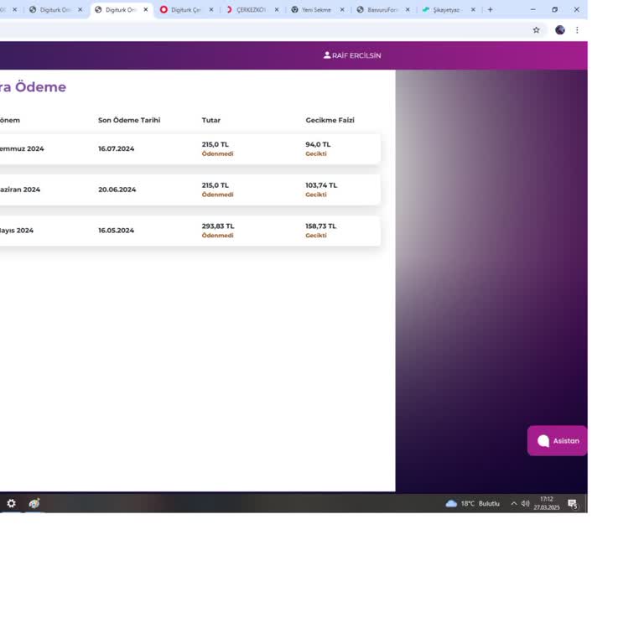Bookmark this page with the star icon
This screenshot has height=644, width=644.
click(536, 30)
